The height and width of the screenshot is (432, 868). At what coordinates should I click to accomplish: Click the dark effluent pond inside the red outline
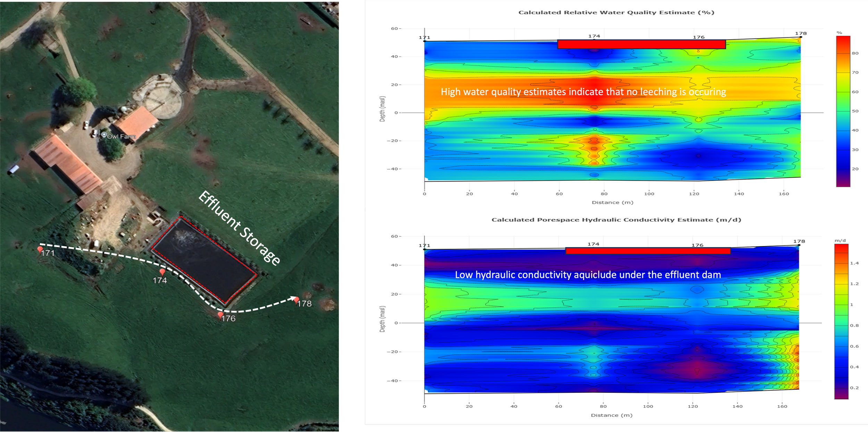tap(204, 260)
